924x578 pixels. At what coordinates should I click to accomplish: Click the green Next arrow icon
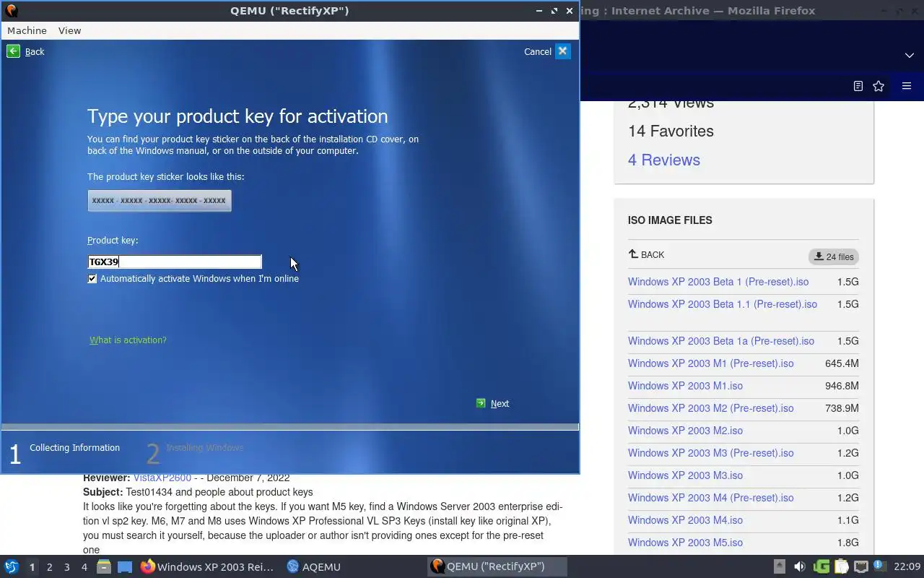point(481,403)
